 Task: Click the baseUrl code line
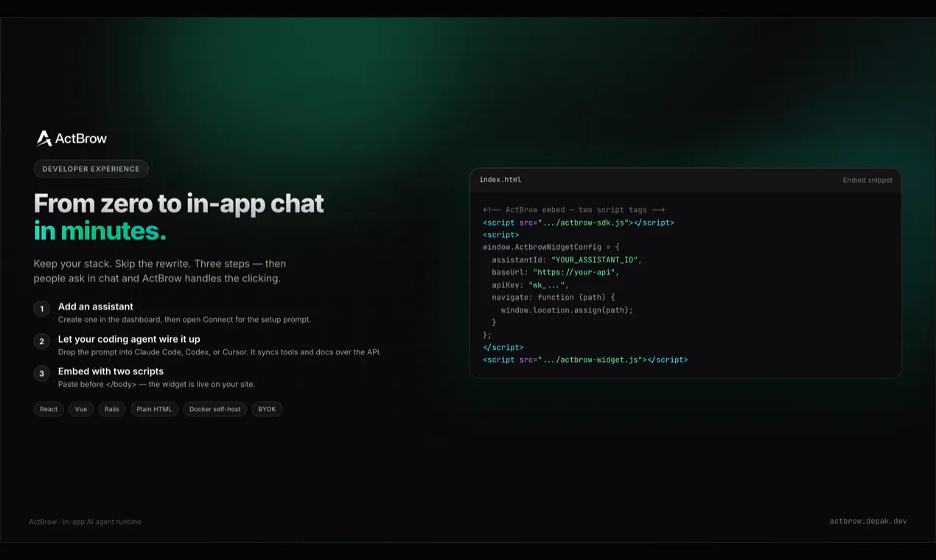point(556,273)
